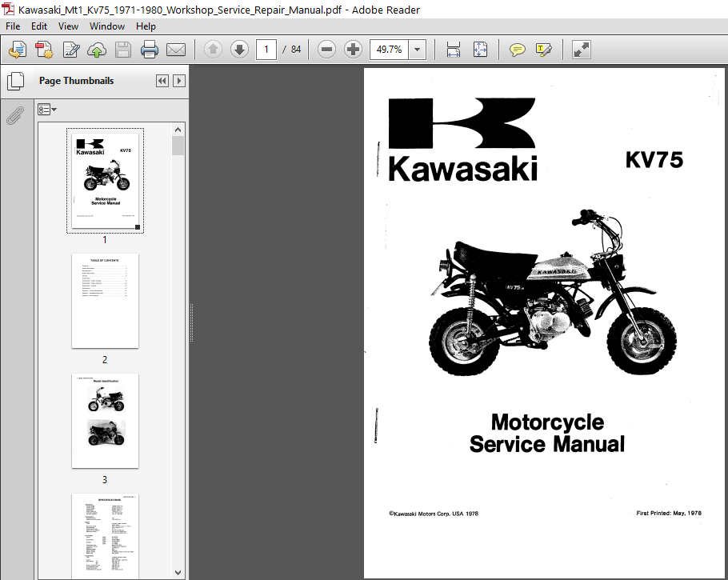Go to next page with down arrow

pyautogui.click(x=239, y=50)
